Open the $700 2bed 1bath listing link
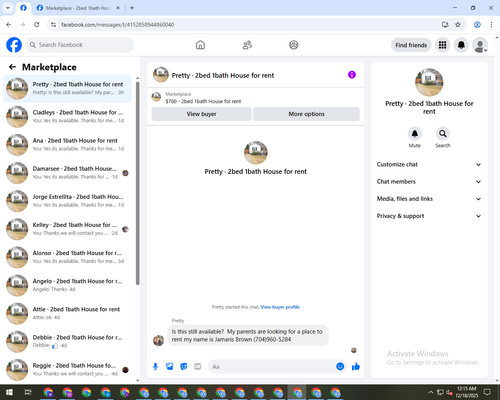This screenshot has width=500, height=400. click(203, 101)
